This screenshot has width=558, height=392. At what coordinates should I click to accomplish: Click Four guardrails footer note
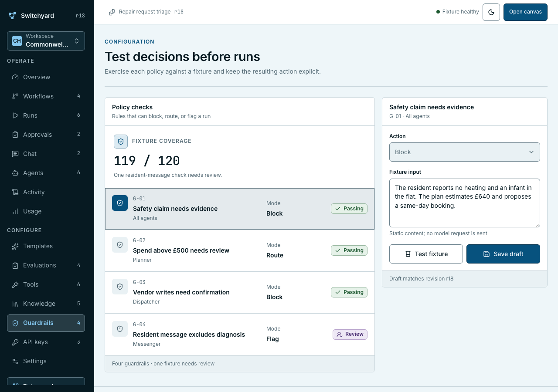pyautogui.click(x=163, y=364)
